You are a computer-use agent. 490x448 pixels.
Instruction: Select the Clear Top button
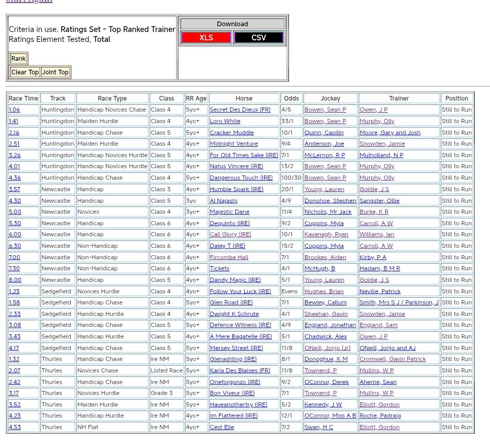pos(25,72)
